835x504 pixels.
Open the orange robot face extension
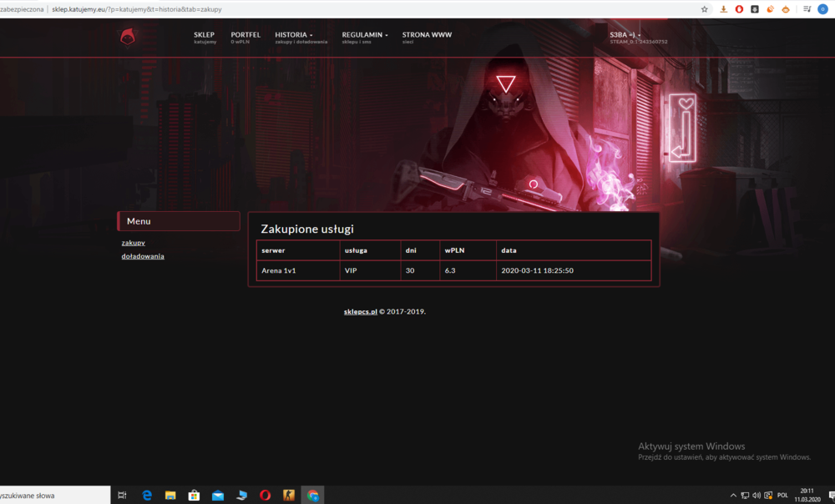click(786, 9)
